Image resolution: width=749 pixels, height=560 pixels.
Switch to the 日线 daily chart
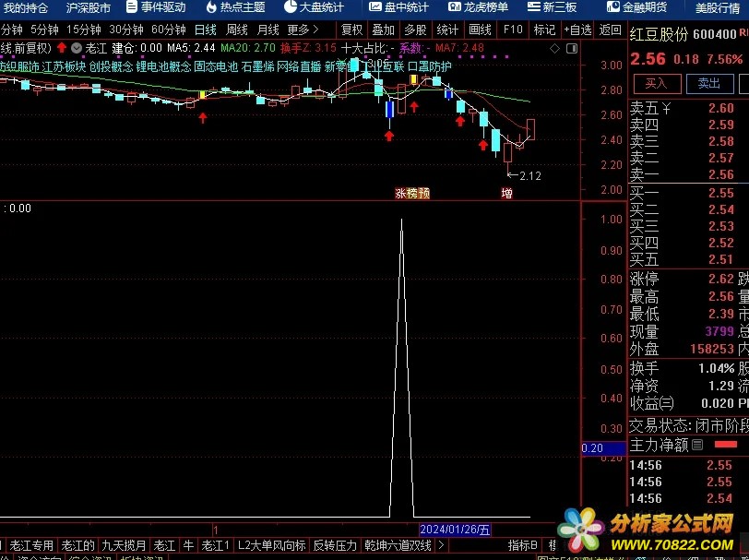click(206, 30)
